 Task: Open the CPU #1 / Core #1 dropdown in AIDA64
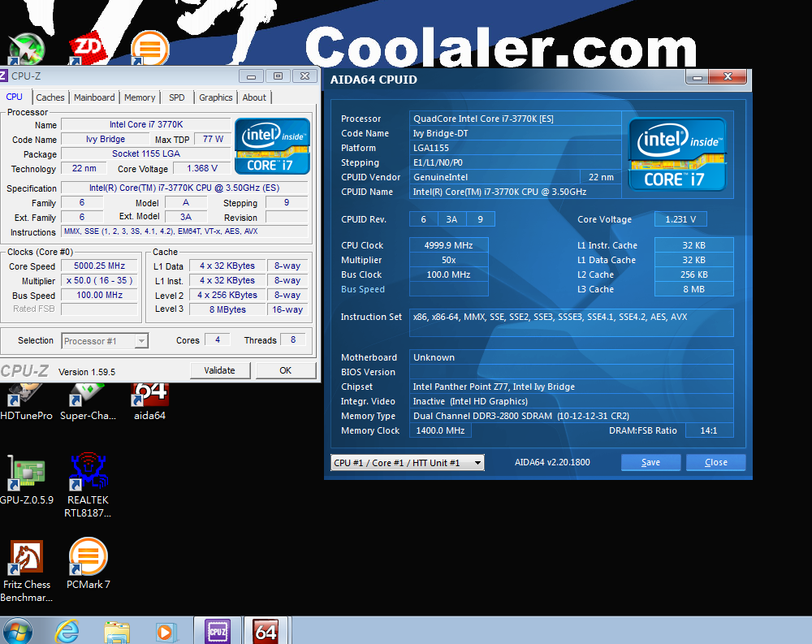pos(408,463)
